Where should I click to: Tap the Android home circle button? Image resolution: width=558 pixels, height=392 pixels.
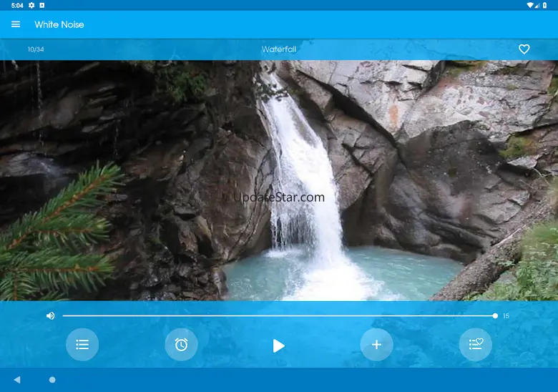pyautogui.click(x=52, y=380)
